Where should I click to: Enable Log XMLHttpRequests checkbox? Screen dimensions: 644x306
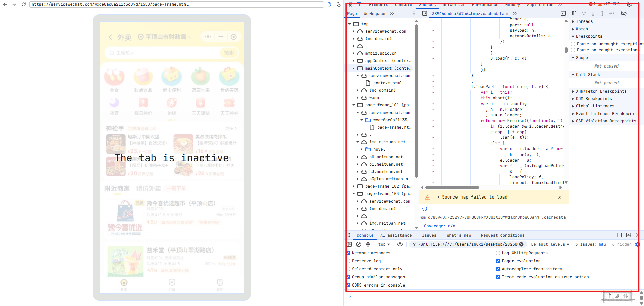click(498, 253)
